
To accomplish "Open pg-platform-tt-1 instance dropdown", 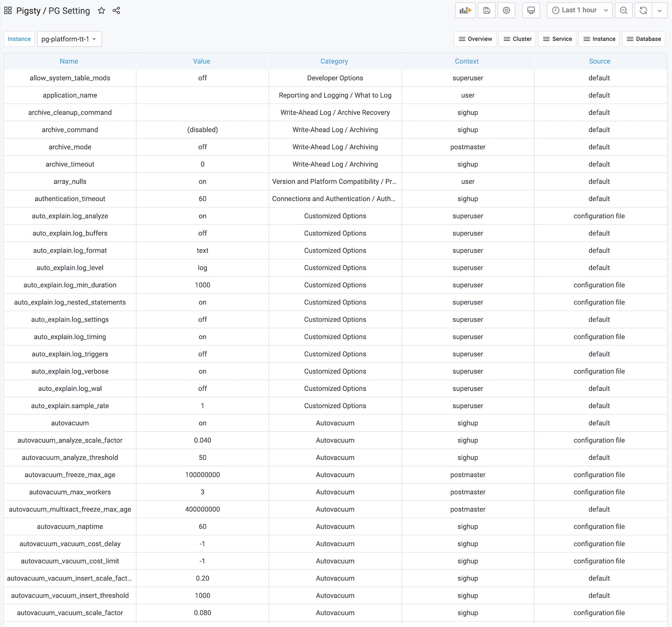I will click(x=69, y=39).
